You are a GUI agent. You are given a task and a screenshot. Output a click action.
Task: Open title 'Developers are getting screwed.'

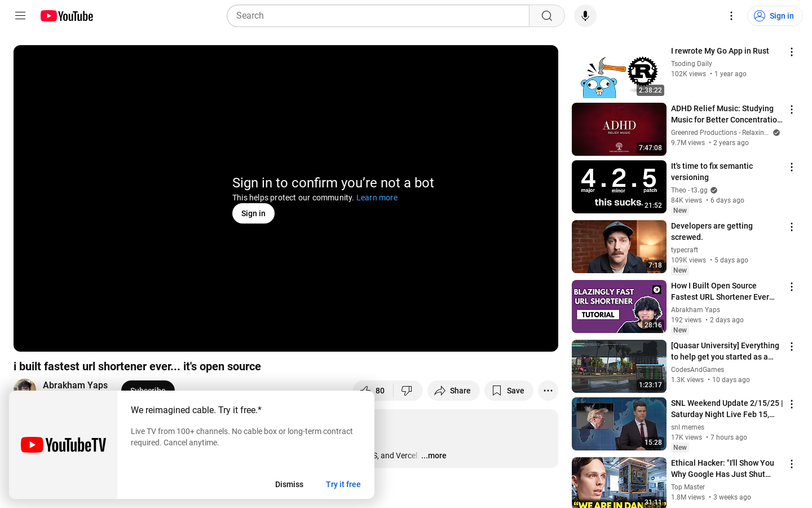712,231
